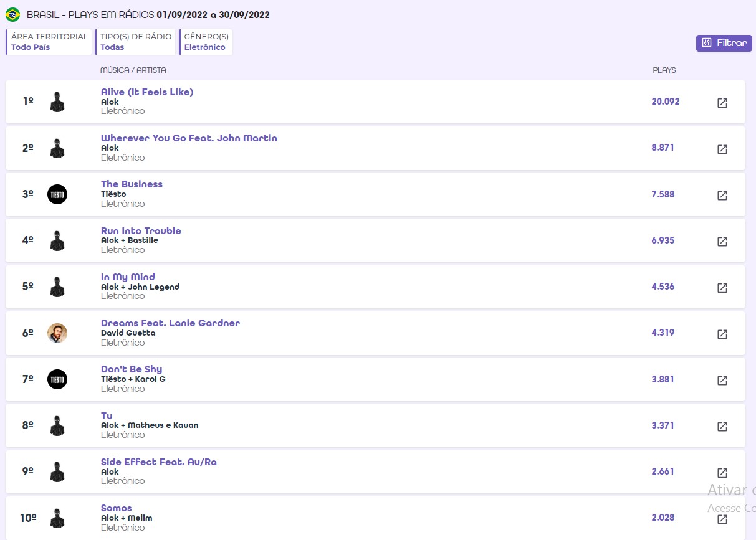Open song titled Tu
Image resolution: width=756 pixels, height=540 pixels.
coord(107,416)
